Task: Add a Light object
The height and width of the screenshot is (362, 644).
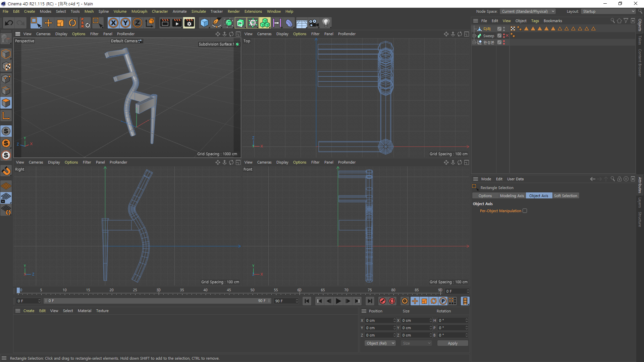Action: (326, 23)
